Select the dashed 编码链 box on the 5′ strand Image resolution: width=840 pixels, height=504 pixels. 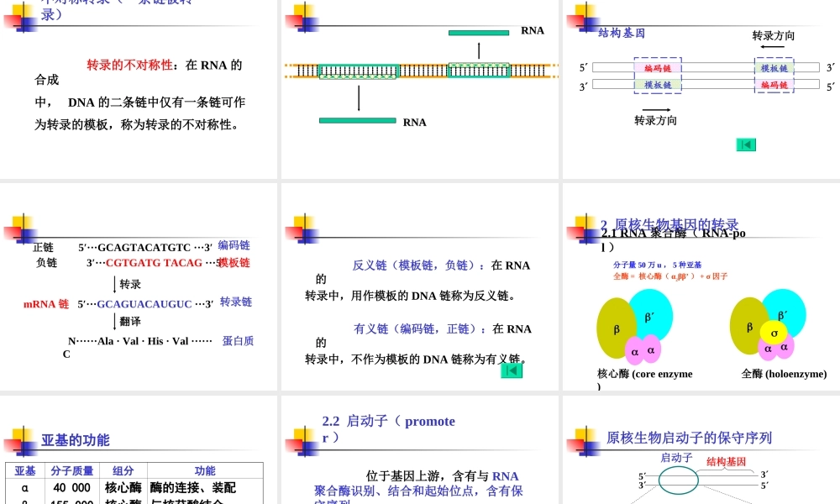coord(656,68)
